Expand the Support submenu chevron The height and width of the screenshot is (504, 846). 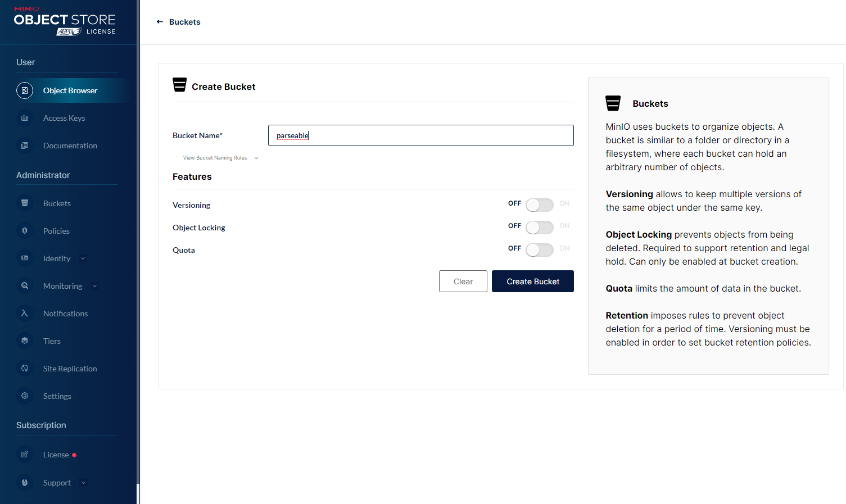click(84, 483)
